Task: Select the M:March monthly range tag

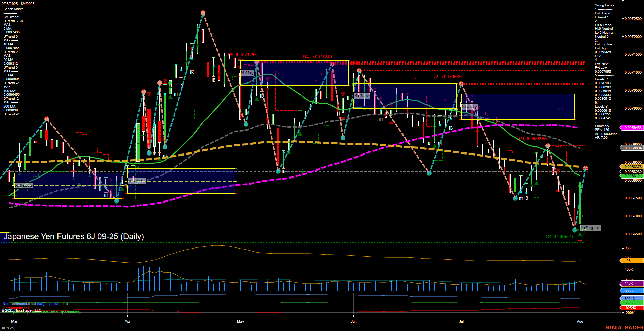Action: click(24, 185)
